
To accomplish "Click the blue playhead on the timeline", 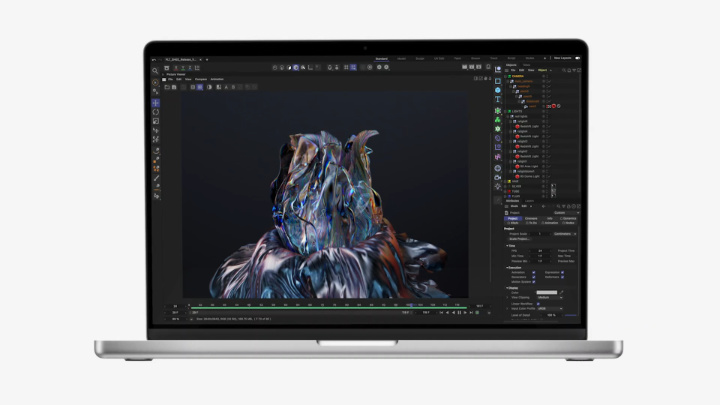I will 411,305.
